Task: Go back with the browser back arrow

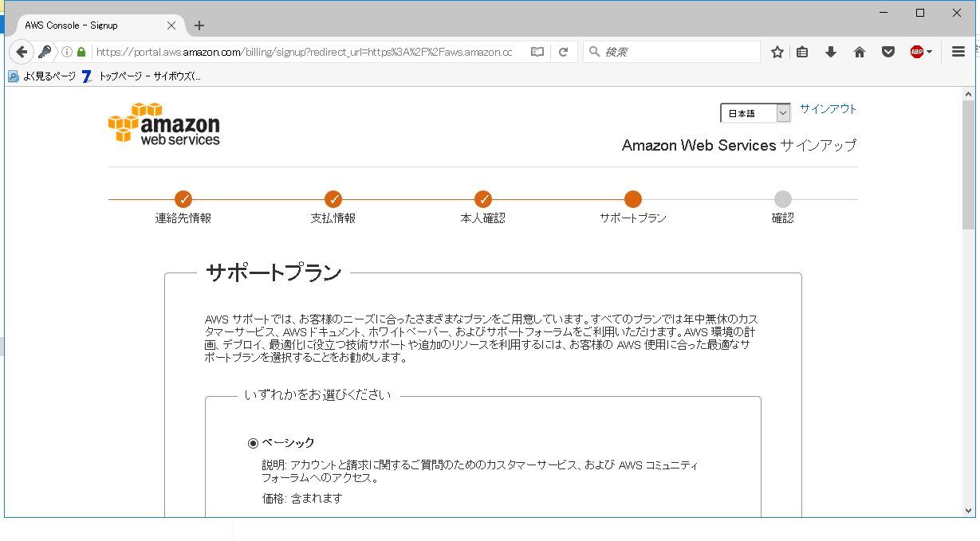Action: [22, 52]
